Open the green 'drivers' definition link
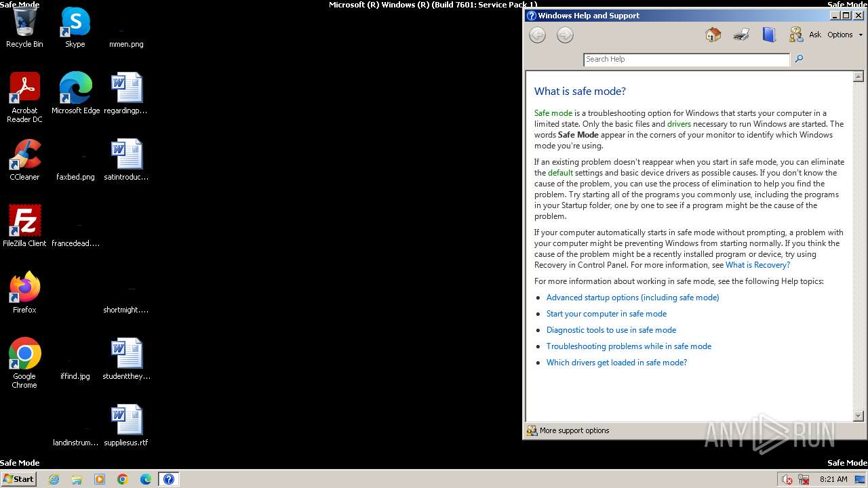868x488 pixels. pos(679,124)
